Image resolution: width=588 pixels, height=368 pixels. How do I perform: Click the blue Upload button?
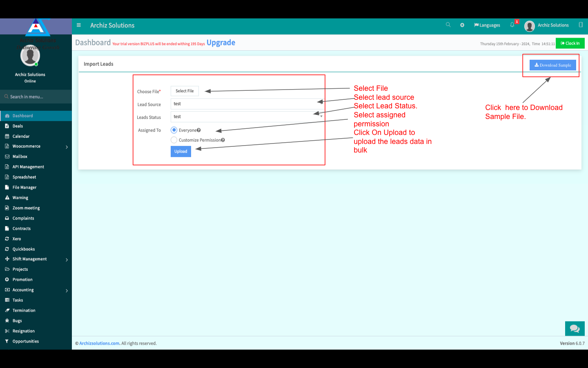pyautogui.click(x=180, y=152)
